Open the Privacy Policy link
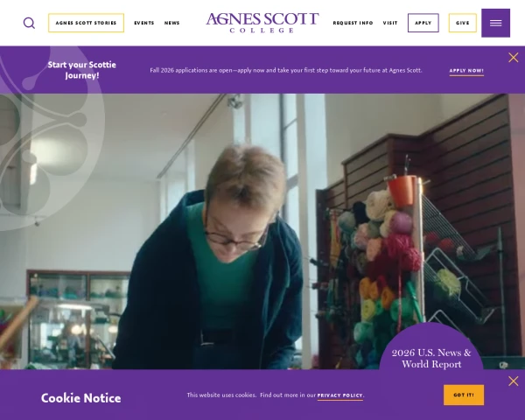This screenshot has height=420, width=525. (339, 395)
